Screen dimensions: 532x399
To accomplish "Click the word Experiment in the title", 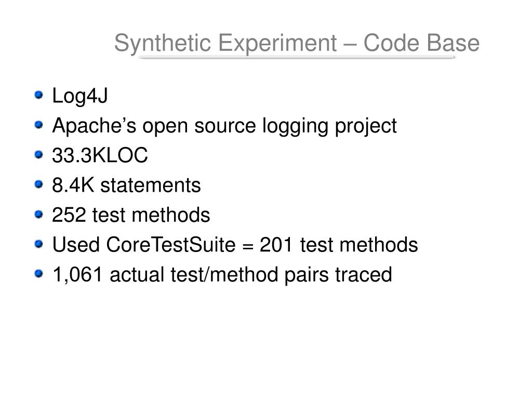I will pyautogui.click(x=277, y=44).
